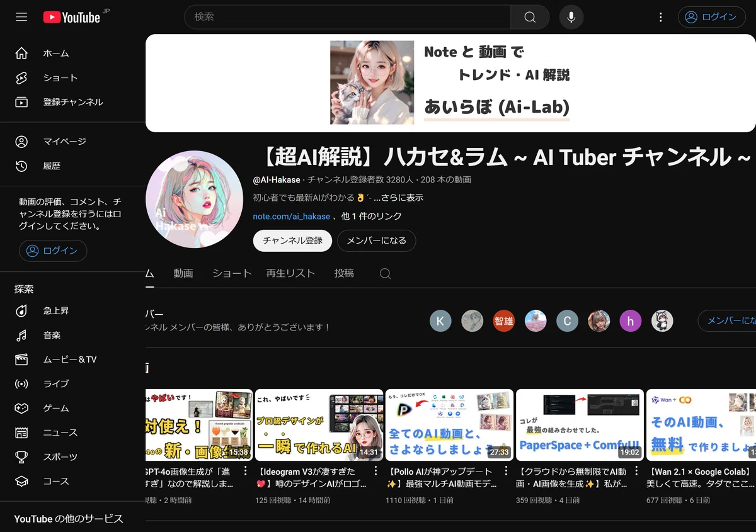The image size is (756, 532).
Task: Open ショート in sidebar
Action: 72,78
